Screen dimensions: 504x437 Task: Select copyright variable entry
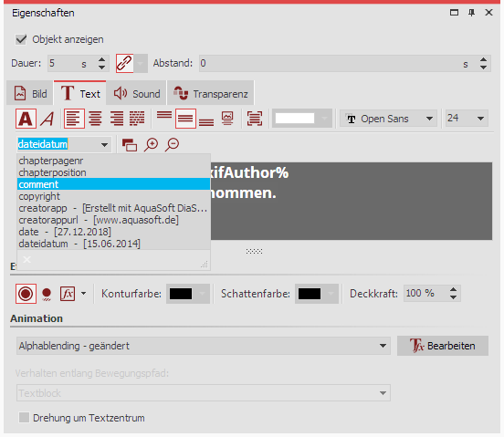(x=114, y=196)
